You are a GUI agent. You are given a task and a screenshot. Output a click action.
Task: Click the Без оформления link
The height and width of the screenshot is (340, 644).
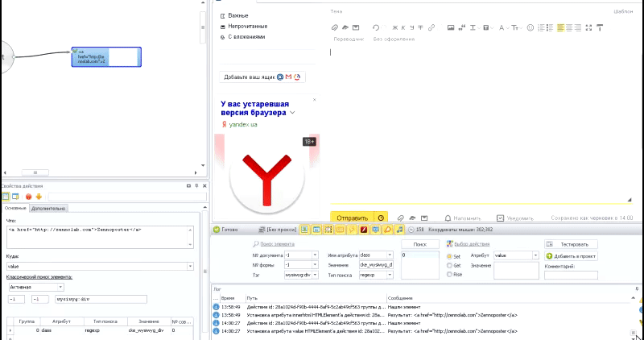(x=394, y=39)
